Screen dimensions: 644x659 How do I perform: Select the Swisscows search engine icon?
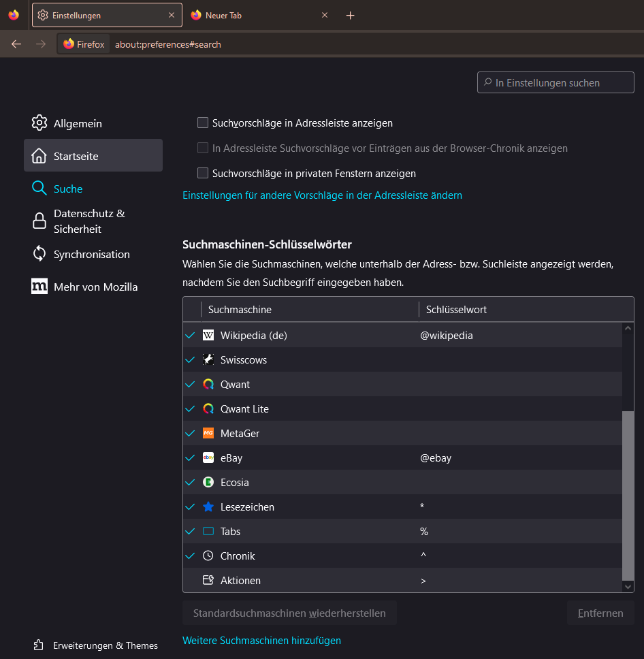click(208, 360)
